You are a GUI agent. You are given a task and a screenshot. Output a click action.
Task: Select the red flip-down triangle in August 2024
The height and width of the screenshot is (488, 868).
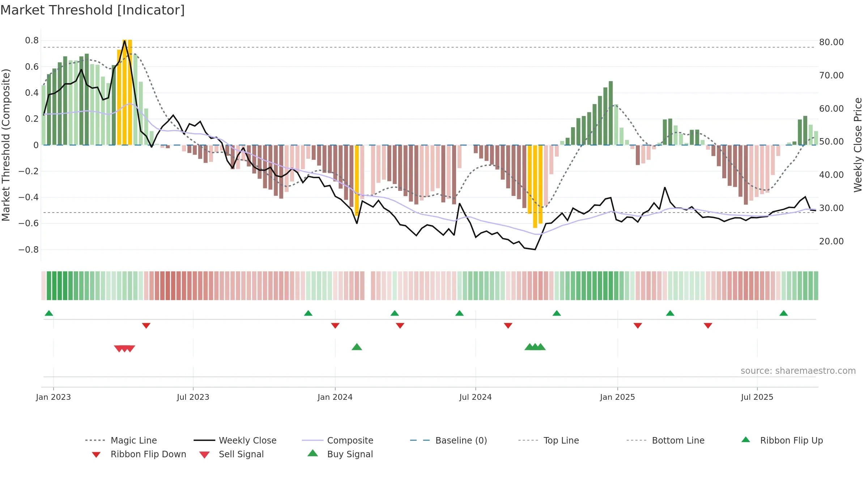(x=508, y=326)
